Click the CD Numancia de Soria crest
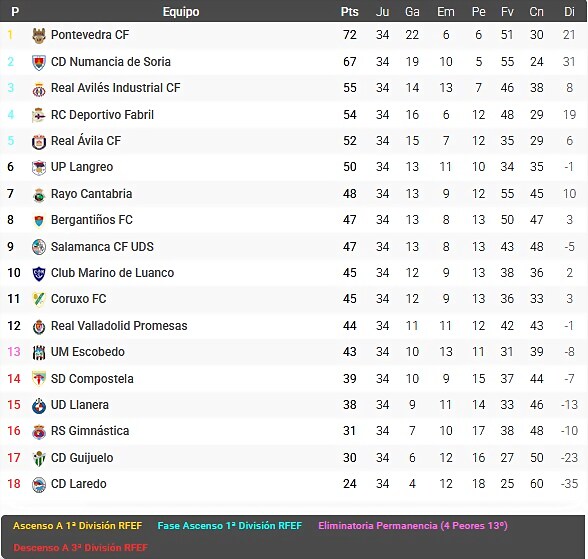This screenshot has height=559, width=588. click(x=39, y=62)
